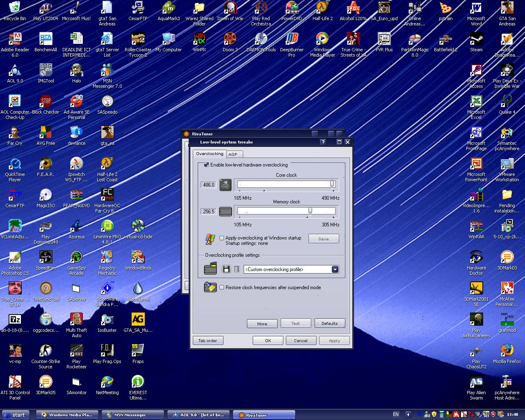Click the Memory clock slider thumb
The height and width of the screenshot is (420, 525).
[310, 210]
